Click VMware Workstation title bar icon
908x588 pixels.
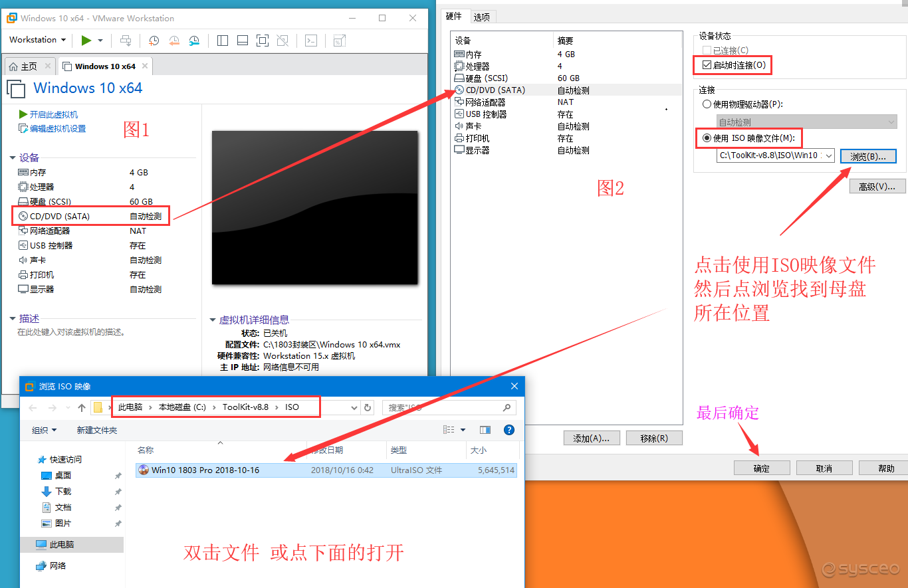pyautogui.click(x=11, y=18)
